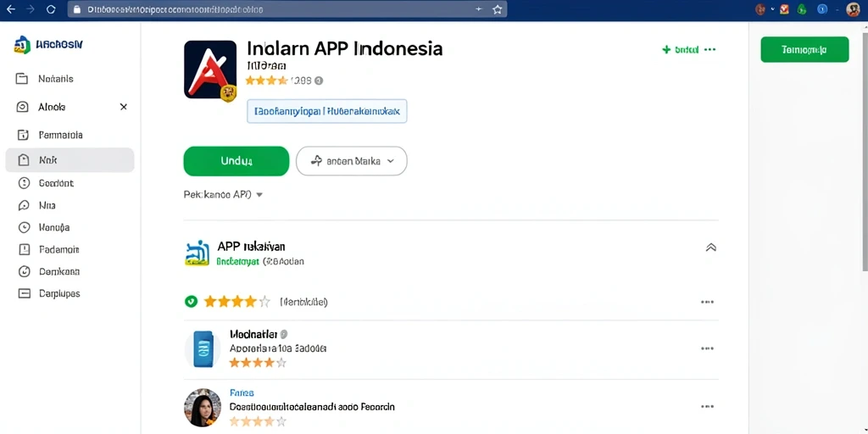868x434 pixels.
Task: Open the three-dot menu near header
Action: tap(709, 50)
